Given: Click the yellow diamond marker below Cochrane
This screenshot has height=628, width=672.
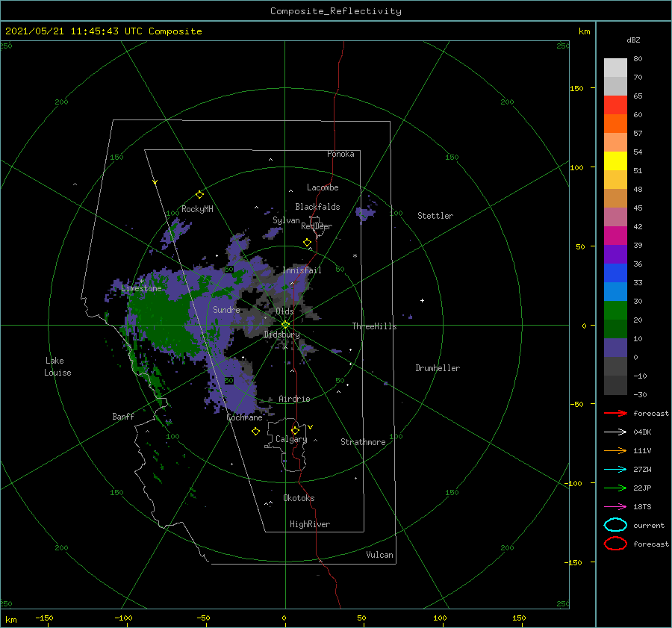Looking at the screenshot, I should pyautogui.click(x=255, y=432).
